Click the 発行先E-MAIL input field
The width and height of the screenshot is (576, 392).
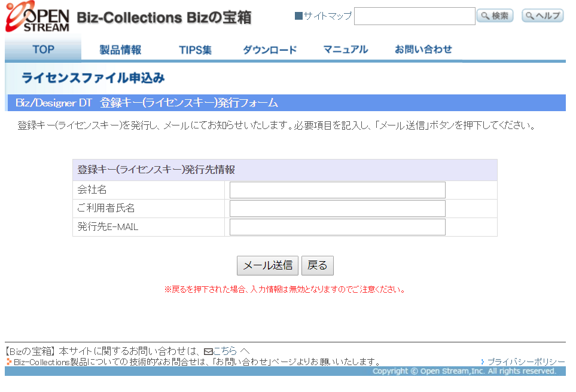point(337,227)
